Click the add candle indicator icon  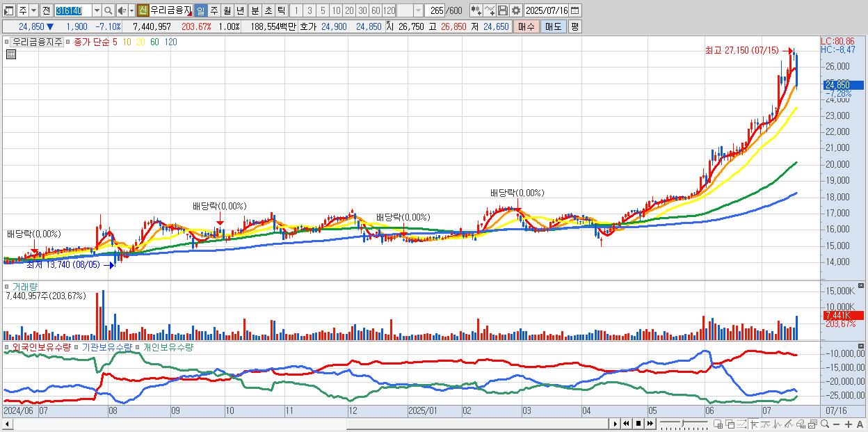(476, 10)
